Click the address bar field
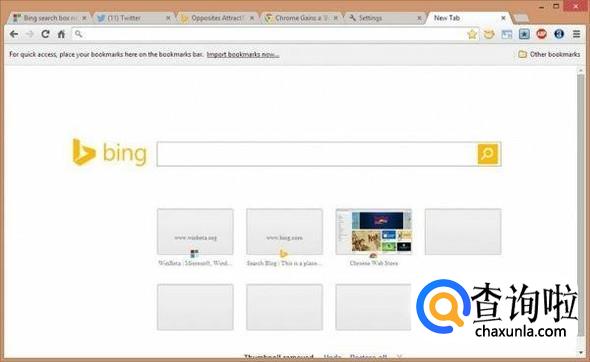 coord(268,34)
